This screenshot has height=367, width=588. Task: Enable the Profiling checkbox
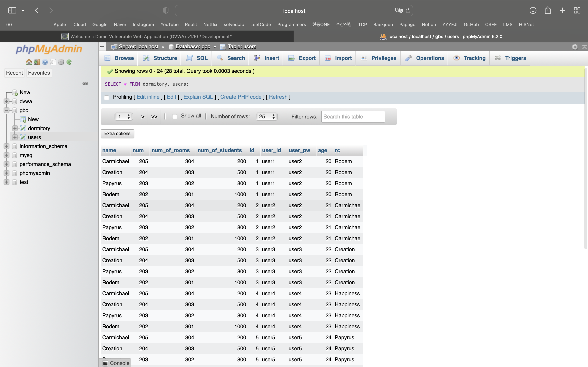[107, 98]
